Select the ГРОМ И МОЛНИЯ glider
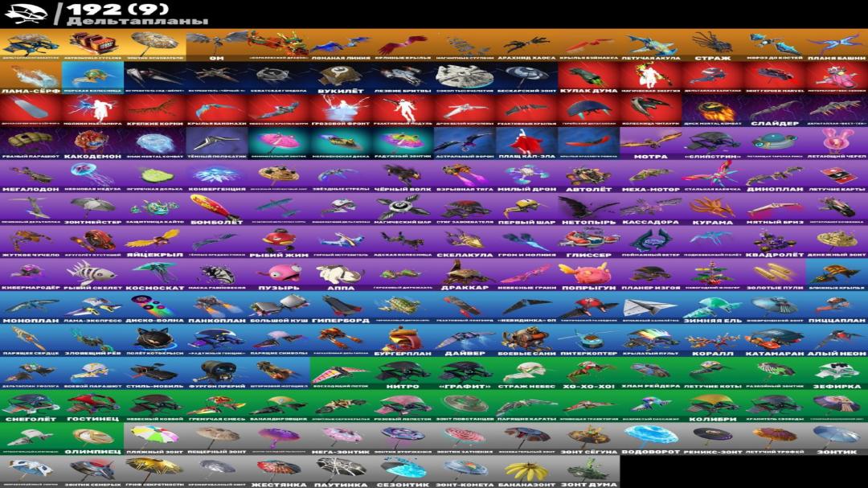Image resolution: width=868 pixels, height=488 pixels. coord(527,241)
